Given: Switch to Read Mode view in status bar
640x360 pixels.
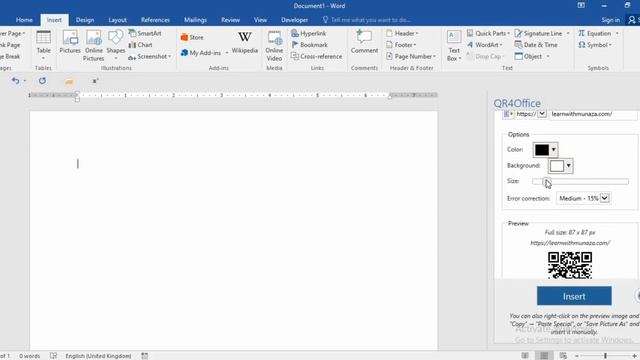Looking at the screenshot, I should tap(525, 356).
